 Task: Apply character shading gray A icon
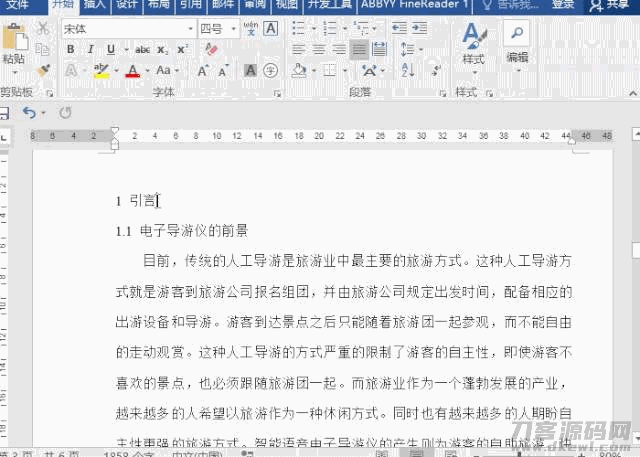(250, 71)
